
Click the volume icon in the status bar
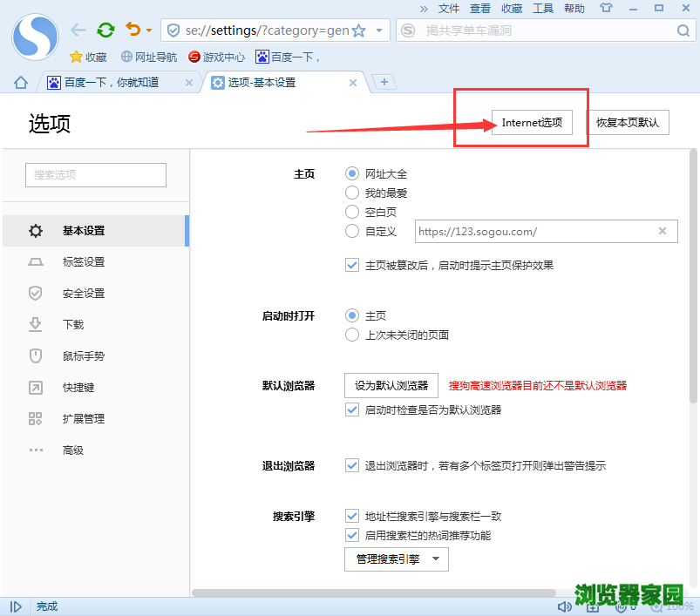point(564,606)
